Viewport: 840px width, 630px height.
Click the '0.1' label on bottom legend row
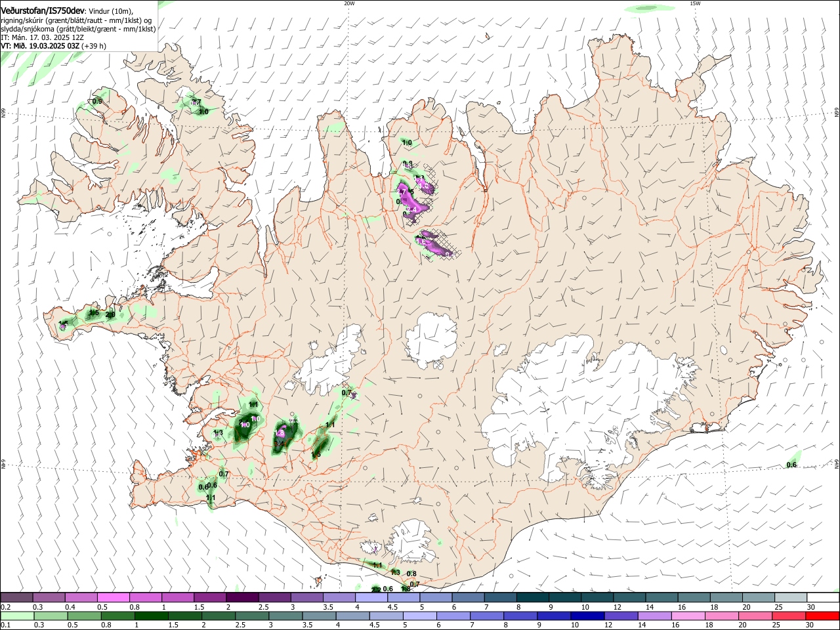coord(5,625)
